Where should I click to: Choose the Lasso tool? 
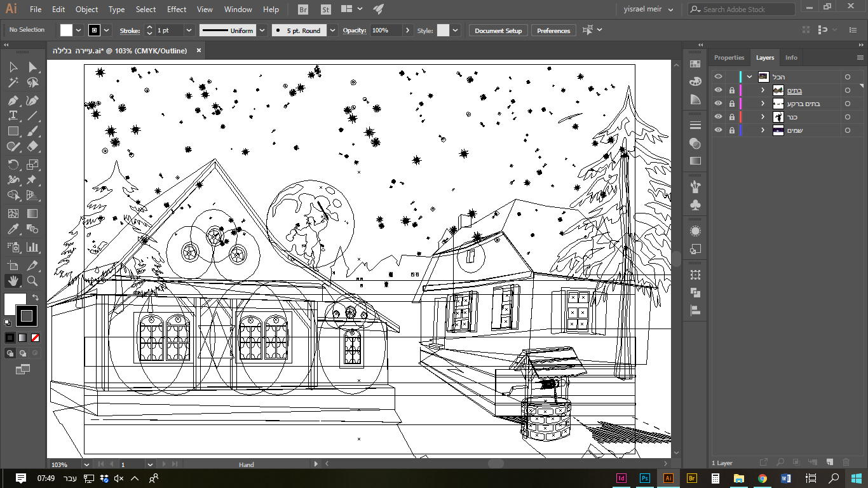(32, 83)
